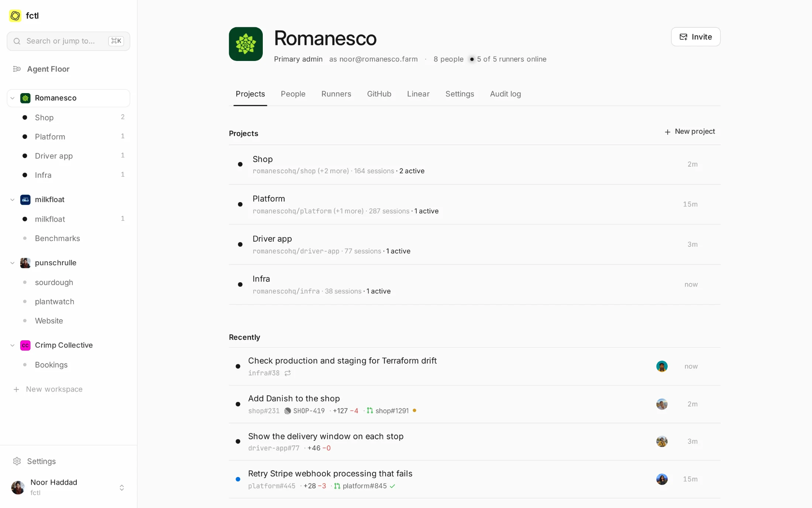This screenshot has width=812, height=508.
Task: Click the Linear icon beside SHOP-419
Action: click(288, 411)
